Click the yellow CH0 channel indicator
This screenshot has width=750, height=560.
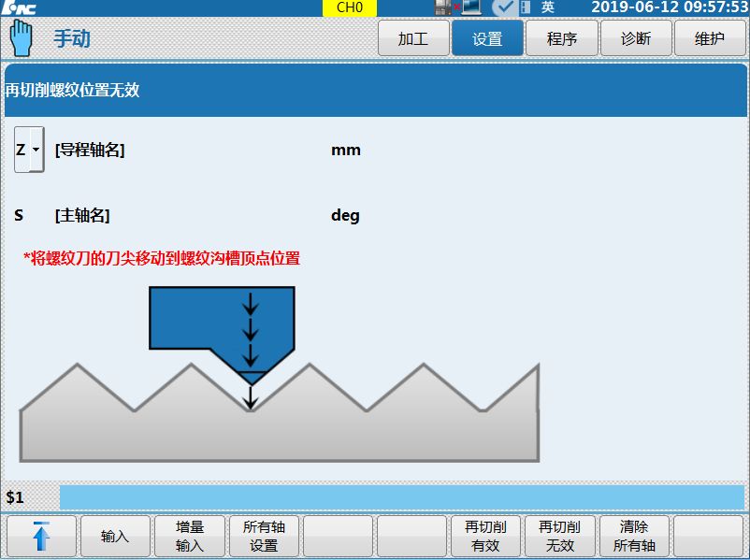click(x=350, y=7)
